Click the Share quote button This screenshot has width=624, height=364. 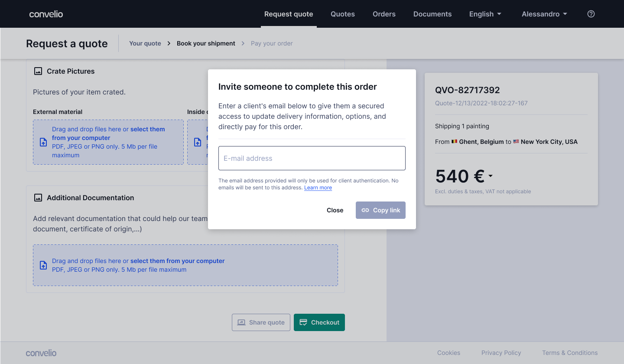261,322
